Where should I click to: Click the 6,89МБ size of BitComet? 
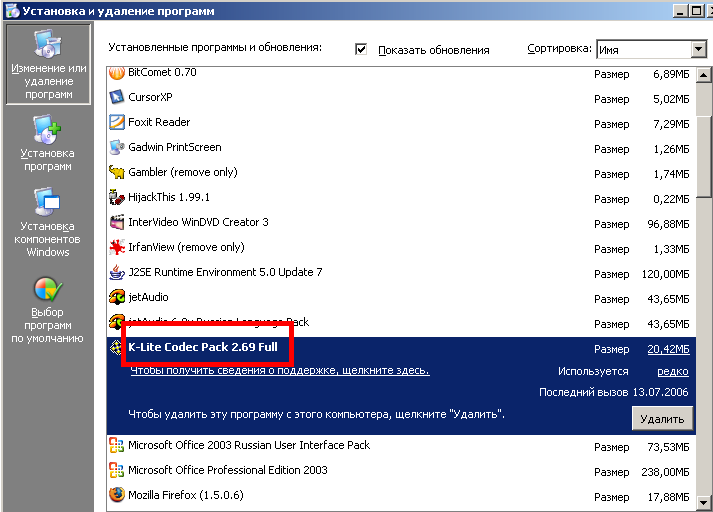pyautogui.click(x=671, y=74)
